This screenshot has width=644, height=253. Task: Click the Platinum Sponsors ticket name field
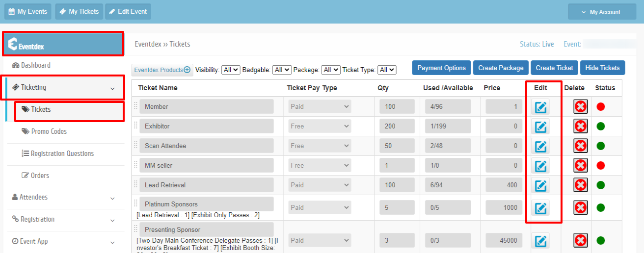tap(207, 204)
